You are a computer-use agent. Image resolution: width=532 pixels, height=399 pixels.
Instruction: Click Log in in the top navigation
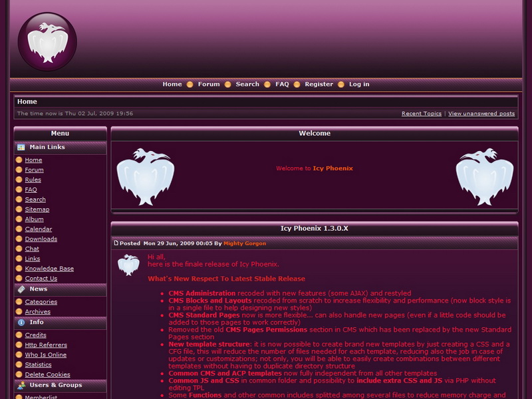[359, 84]
